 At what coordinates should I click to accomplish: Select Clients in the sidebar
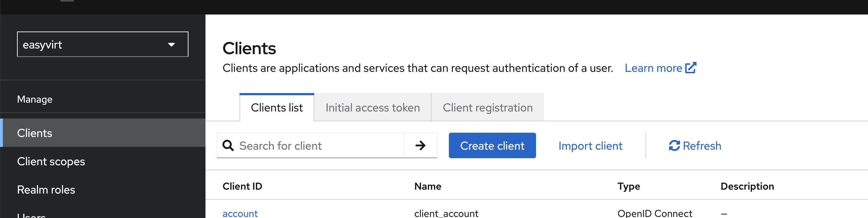tap(34, 133)
